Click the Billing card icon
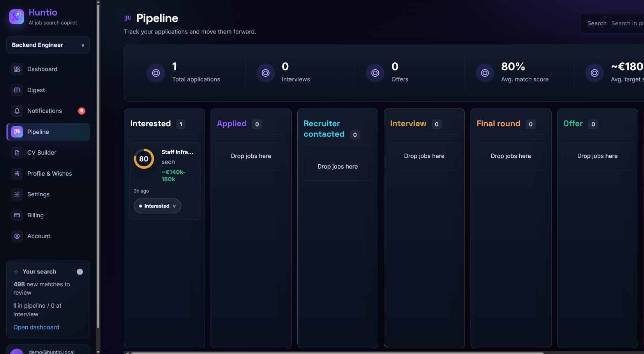644x354 pixels. pos(17,215)
